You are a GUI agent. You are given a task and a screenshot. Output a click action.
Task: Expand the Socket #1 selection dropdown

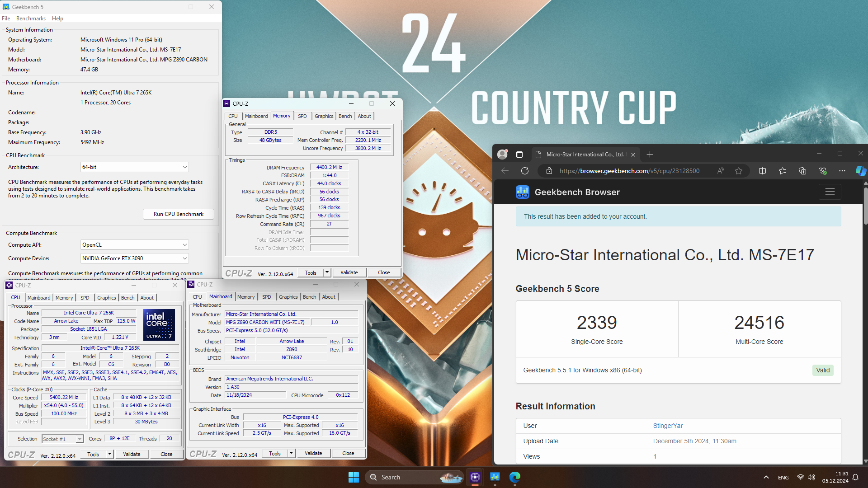pyautogui.click(x=62, y=439)
